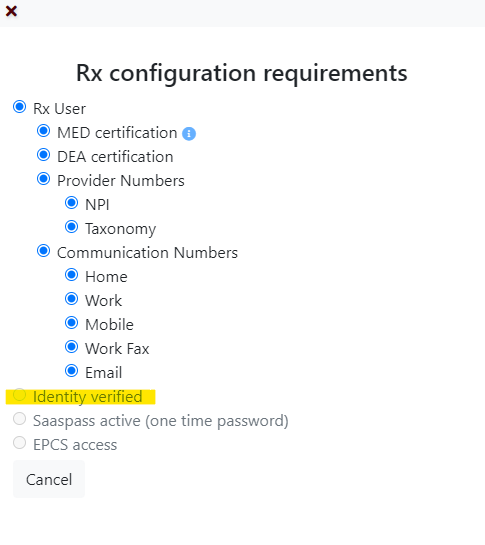Select the Work radio button
This screenshot has width=485, height=545.
point(72,299)
